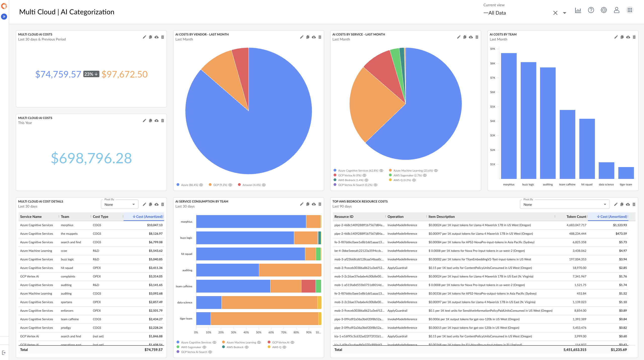Delete the AI Costs By Vendor widget
The width and height of the screenshot is (644, 360).
320,37
